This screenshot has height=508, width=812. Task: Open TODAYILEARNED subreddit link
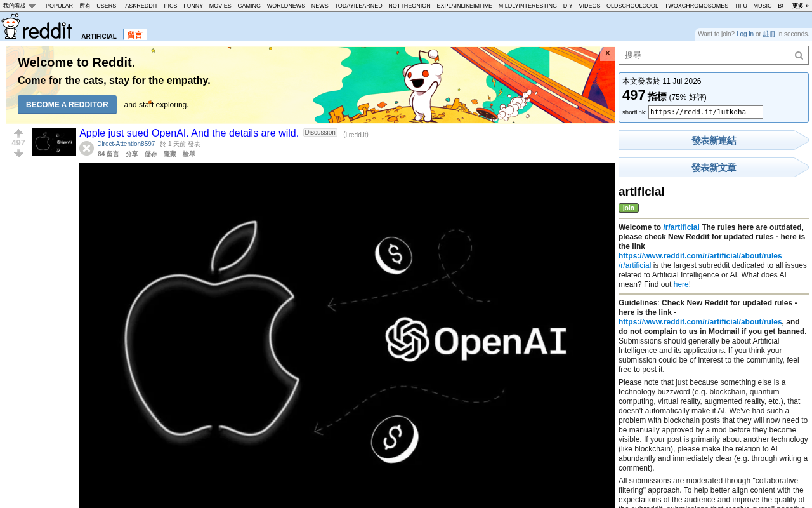(x=358, y=6)
